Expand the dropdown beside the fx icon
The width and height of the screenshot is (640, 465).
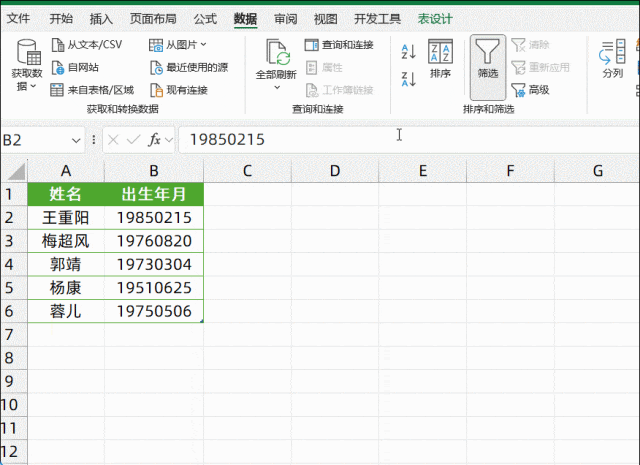click(169, 140)
